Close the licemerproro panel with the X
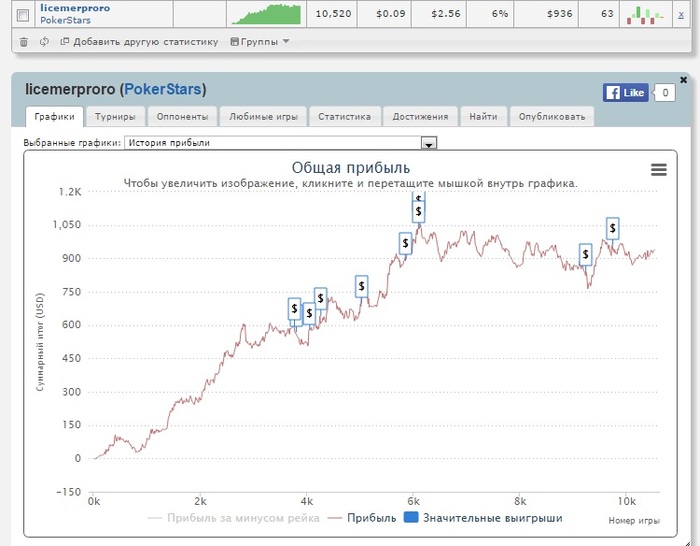 683,80
